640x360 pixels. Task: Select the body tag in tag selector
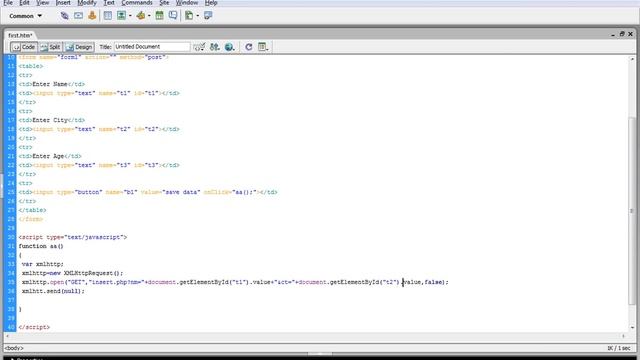pyautogui.click(x=14, y=348)
